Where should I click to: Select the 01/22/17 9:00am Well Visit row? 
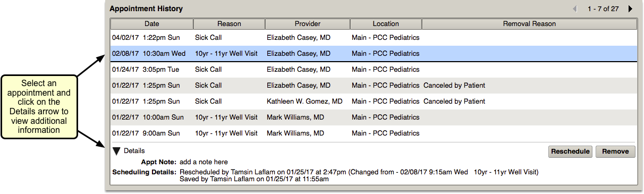374,133
